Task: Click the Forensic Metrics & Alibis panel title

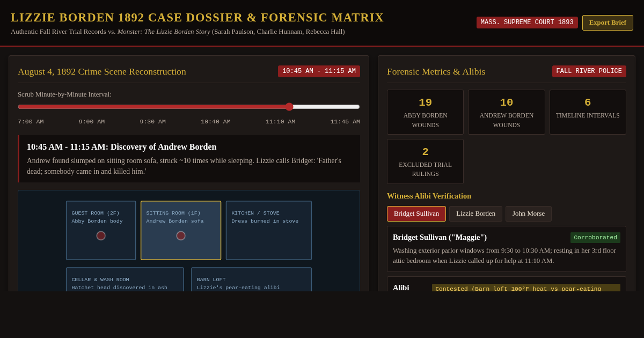Action: point(436,71)
